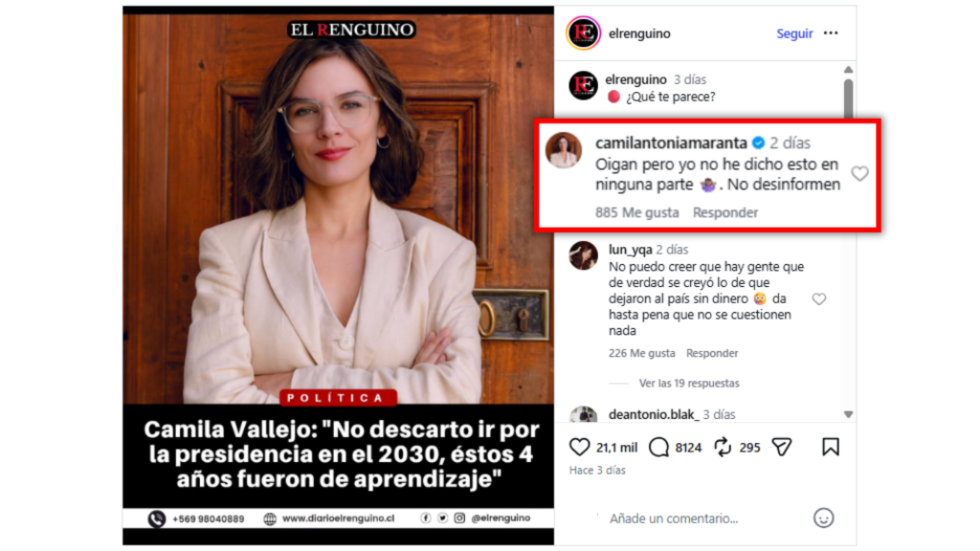Viewport: 980px width, 551px height.
Task: Open elrenguino profile picture in header
Action: click(x=583, y=33)
